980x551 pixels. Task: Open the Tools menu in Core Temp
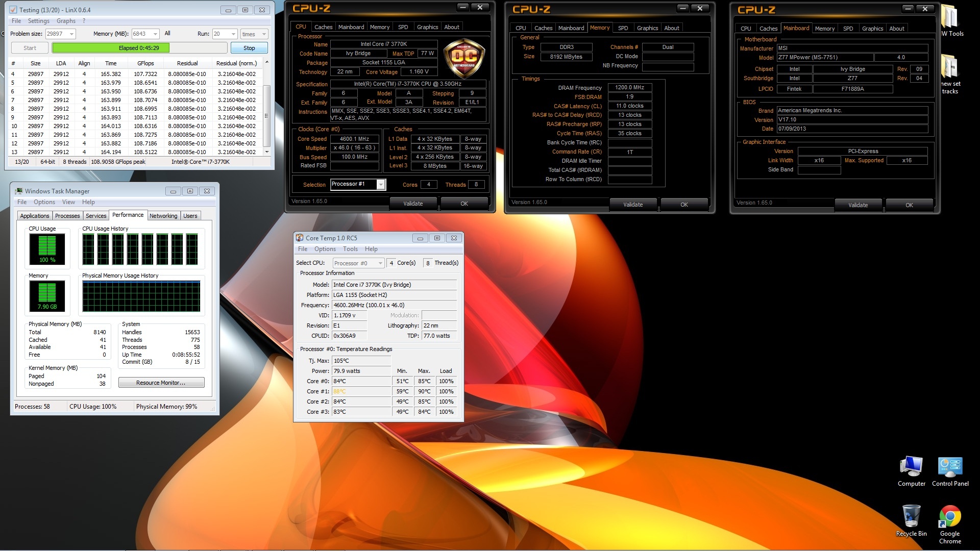(350, 249)
